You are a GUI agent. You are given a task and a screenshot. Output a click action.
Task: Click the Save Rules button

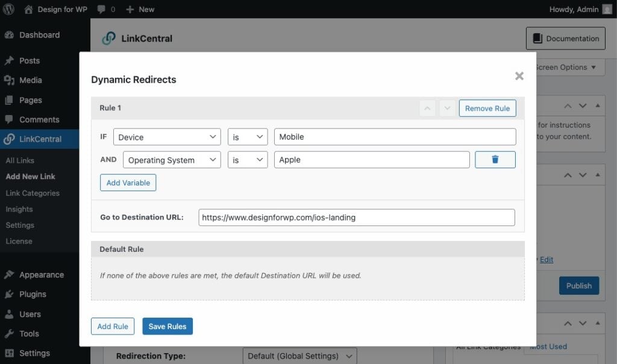tap(168, 326)
